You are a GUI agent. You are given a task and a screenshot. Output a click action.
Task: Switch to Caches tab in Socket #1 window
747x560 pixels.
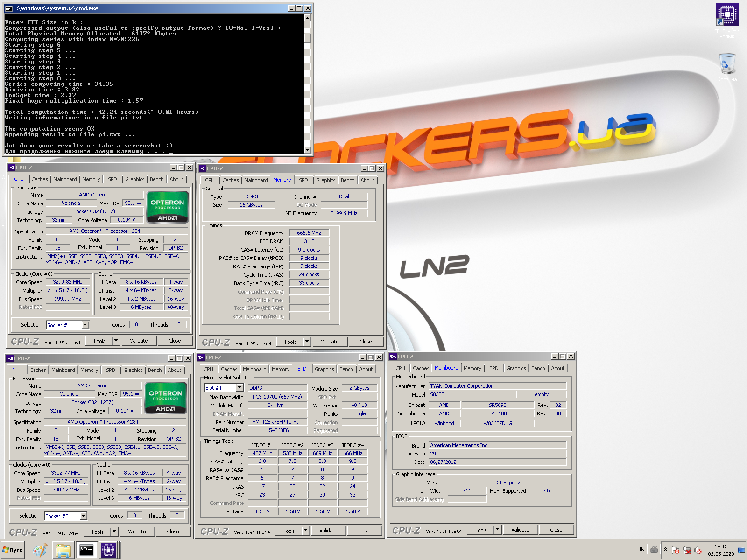[40, 179]
